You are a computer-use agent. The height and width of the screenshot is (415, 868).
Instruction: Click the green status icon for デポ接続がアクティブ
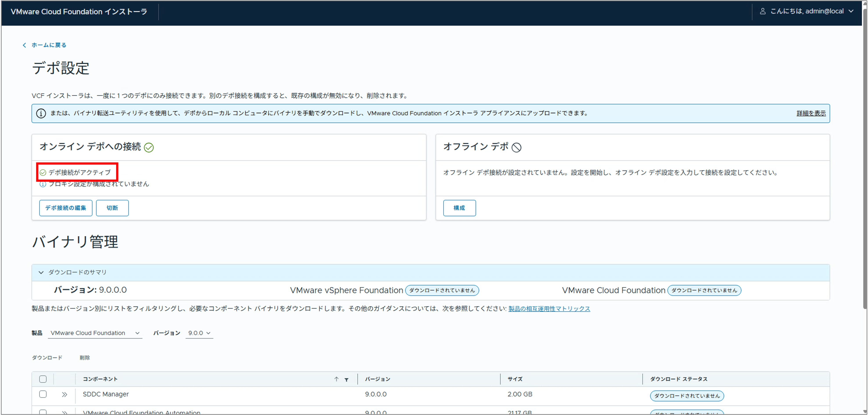[43, 173]
